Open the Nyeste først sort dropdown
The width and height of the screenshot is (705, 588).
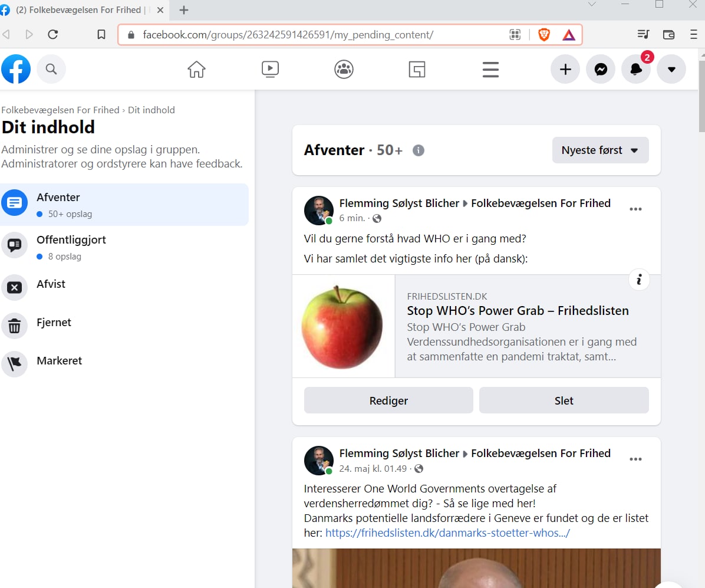[600, 150]
